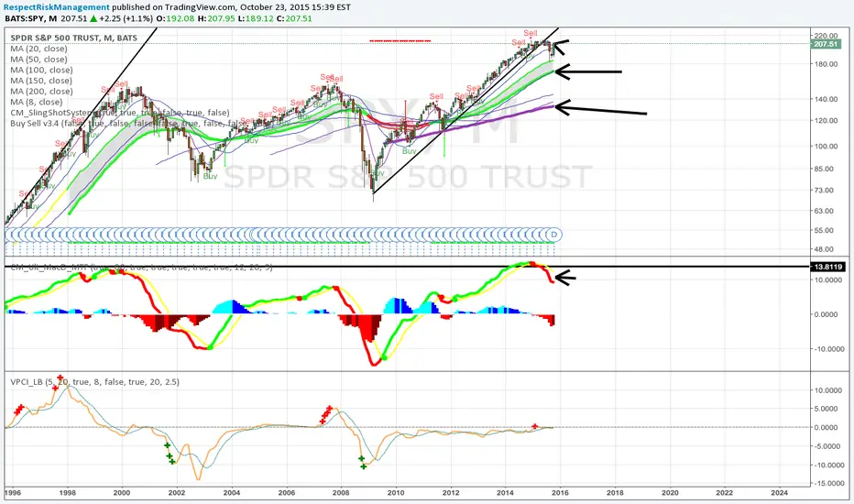Click the 2004 label on time axis
Viewport: 854px width, 504px height.
click(x=232, y=493)
